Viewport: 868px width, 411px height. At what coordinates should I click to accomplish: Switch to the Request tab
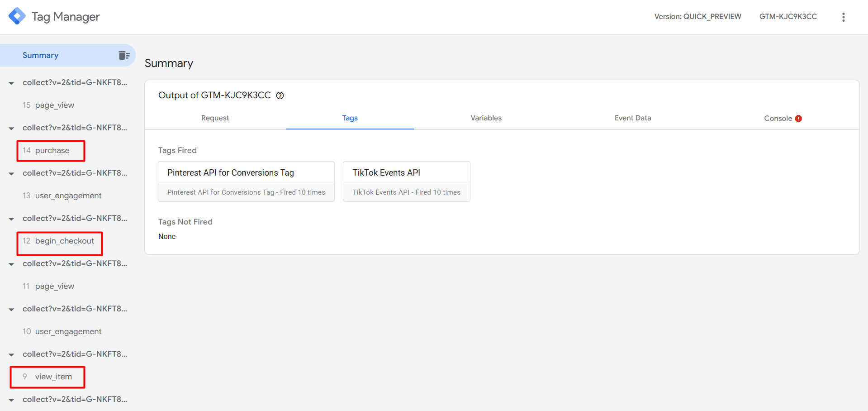(215, 118)
